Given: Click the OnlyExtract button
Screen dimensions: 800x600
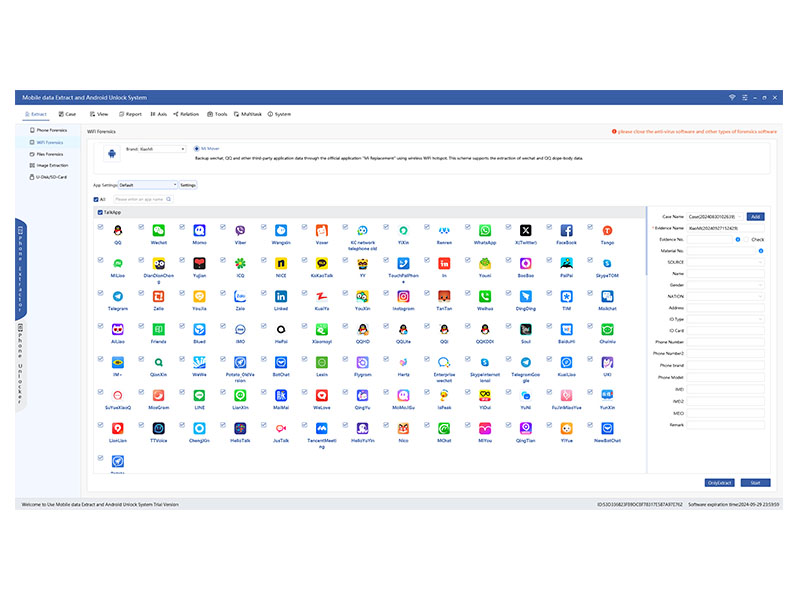Looking at the screenshot, I should tap(719, 483).
